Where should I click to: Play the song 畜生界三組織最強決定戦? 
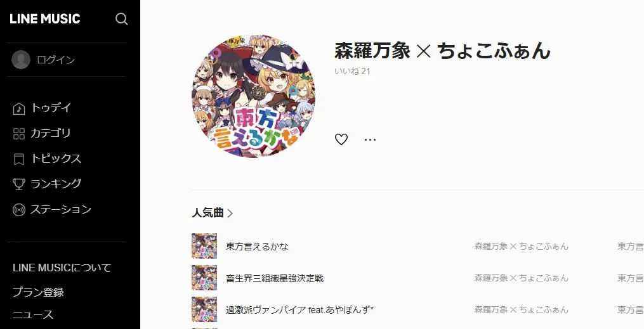[x=275, y=278]
